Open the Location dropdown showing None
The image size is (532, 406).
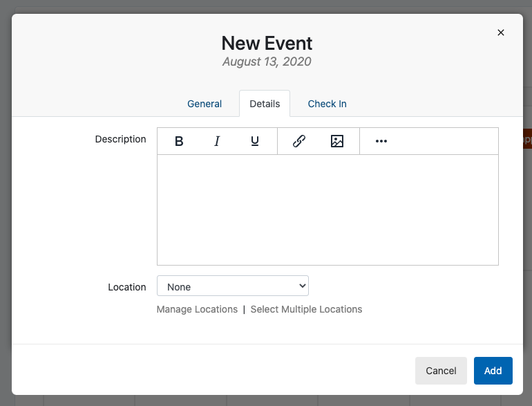(233, 286)
